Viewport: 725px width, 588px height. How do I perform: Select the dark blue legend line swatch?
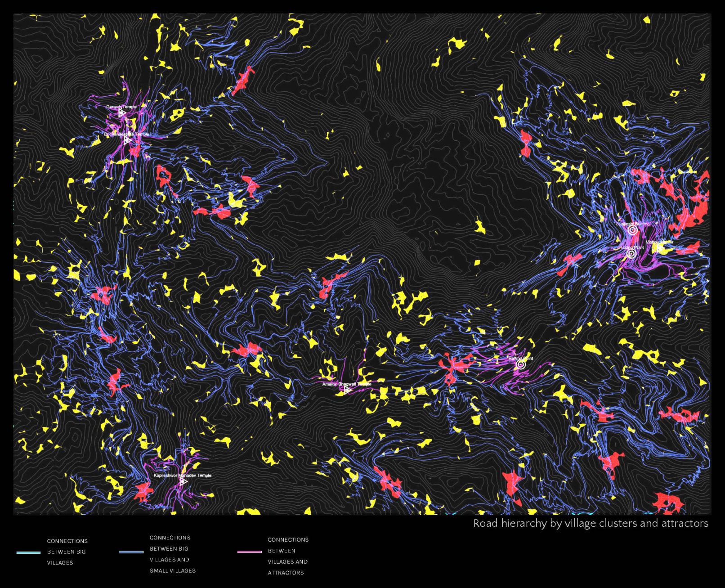tap(131, 552)
